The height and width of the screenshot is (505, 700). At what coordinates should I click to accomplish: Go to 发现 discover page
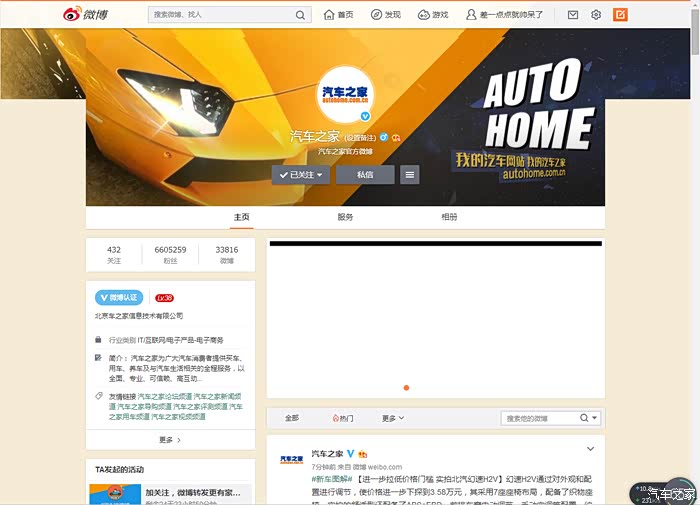click(385, 15)
